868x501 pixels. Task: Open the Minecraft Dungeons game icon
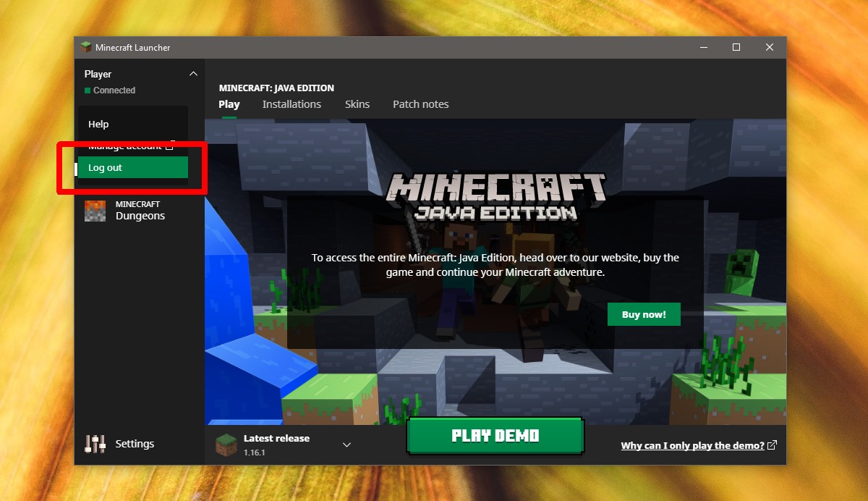tap(95, 211)
